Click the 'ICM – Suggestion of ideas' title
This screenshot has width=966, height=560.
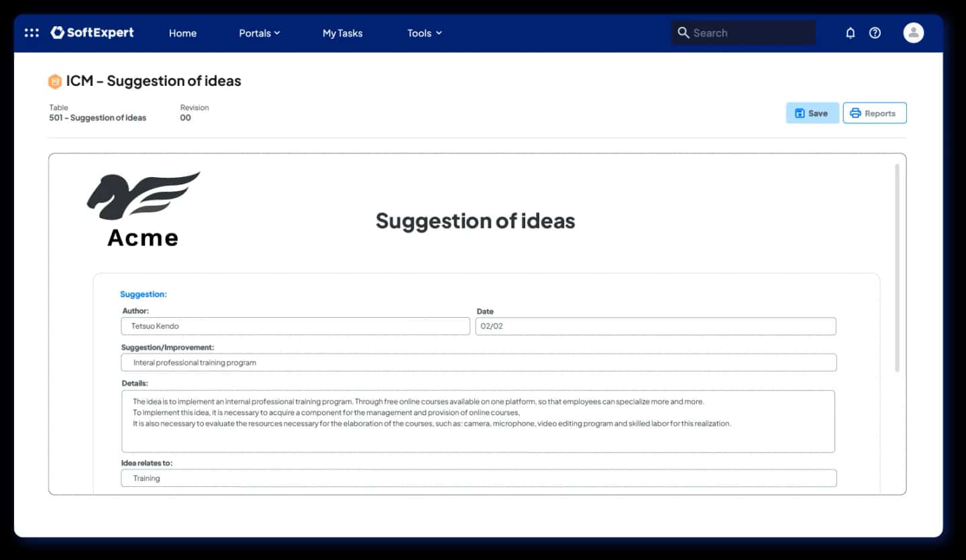tap(154, 81)
